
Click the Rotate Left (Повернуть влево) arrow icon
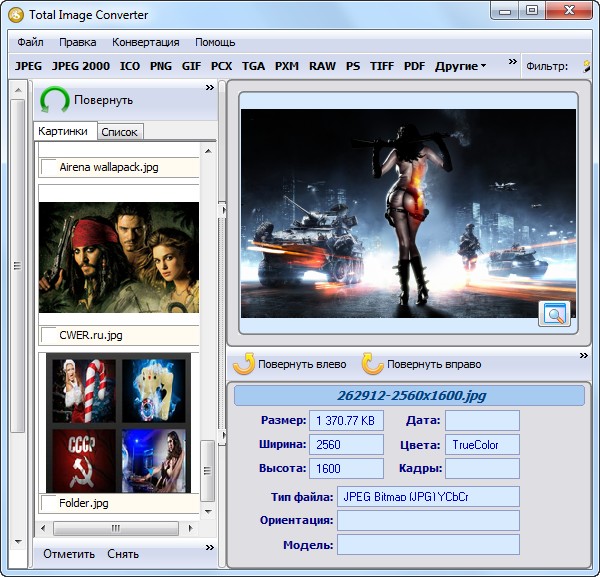pyautogui.click(x=244, y=364)
